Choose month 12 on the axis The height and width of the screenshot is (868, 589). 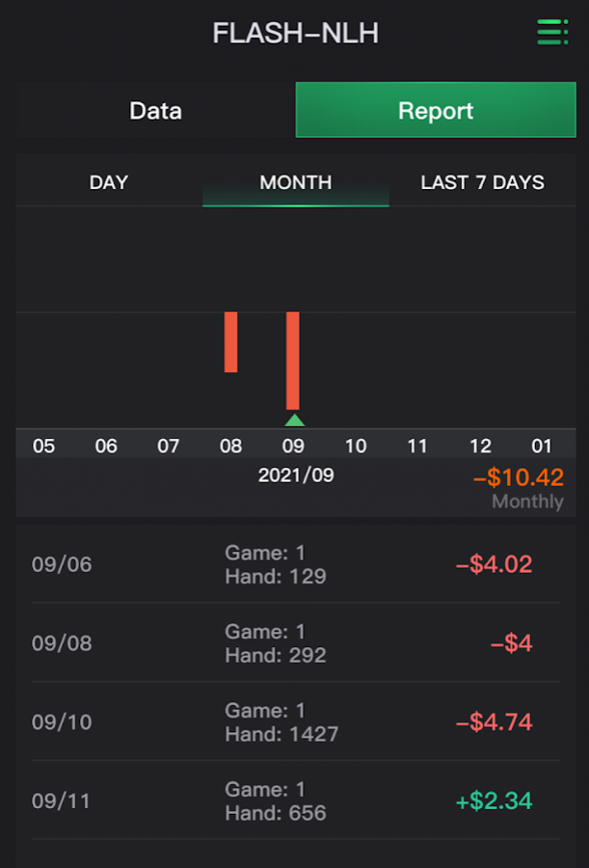[x=480, y=446]
